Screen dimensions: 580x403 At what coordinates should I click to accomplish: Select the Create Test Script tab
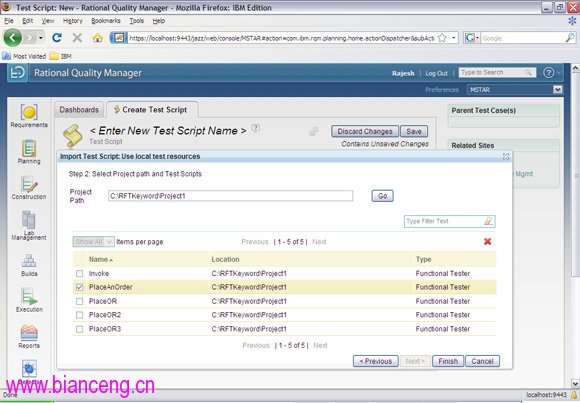[152, 110]
